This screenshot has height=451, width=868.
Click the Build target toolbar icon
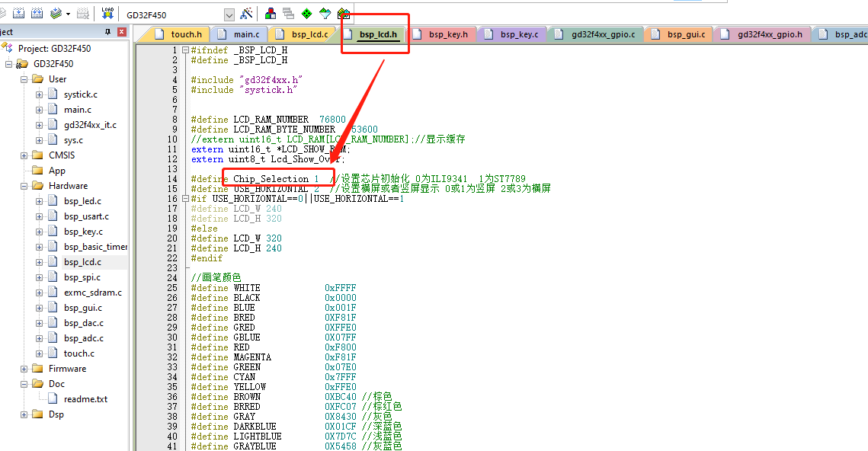(x=18, y=13)
